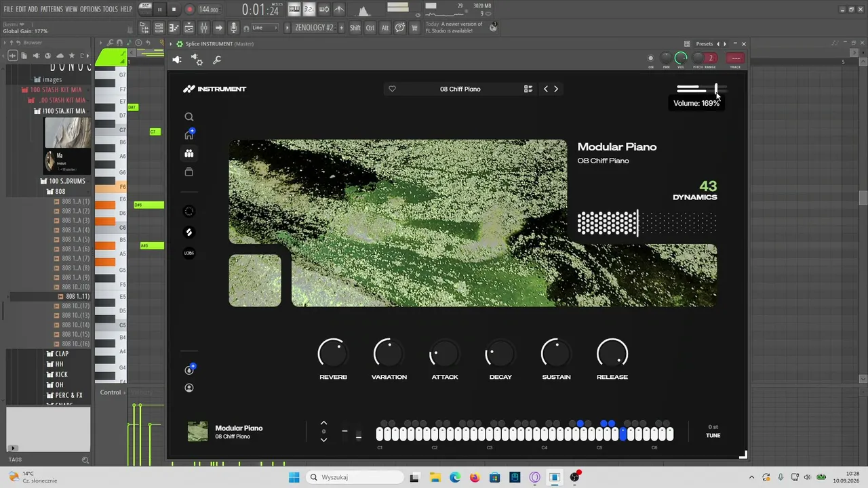This screenshot has height=488, width=868.
Task: Click the Reverb knob
Action: (x=333, y=354)
